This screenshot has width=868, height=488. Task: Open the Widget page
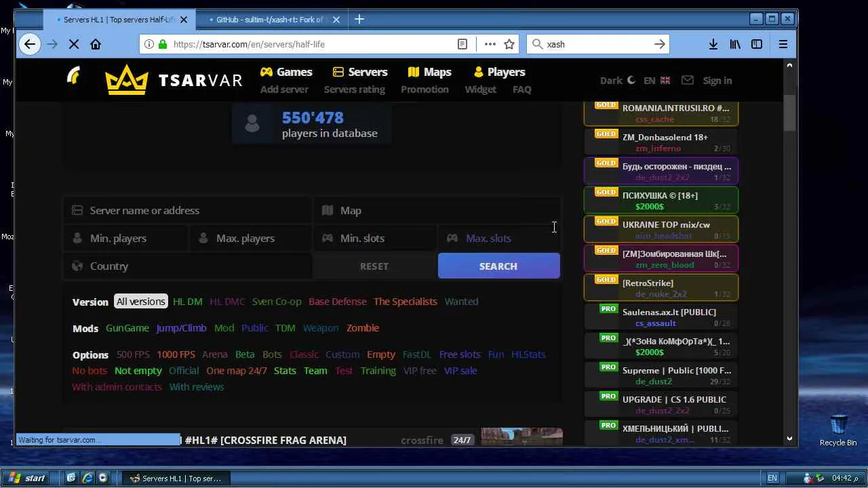point(481,89)
